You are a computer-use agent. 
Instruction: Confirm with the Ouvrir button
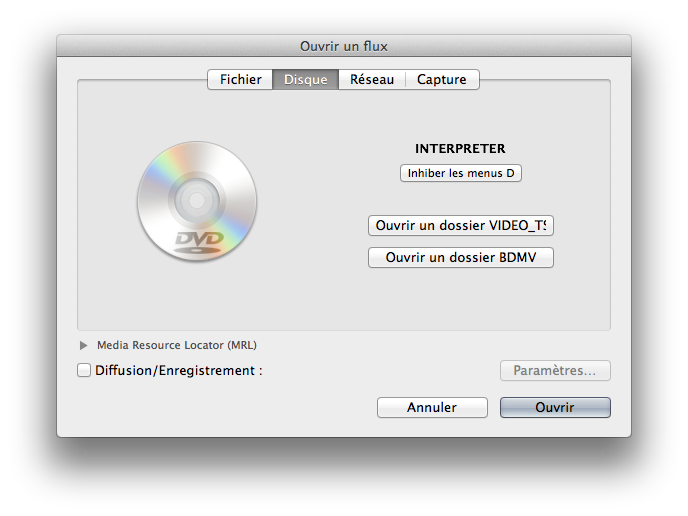[x=554, y=407]
